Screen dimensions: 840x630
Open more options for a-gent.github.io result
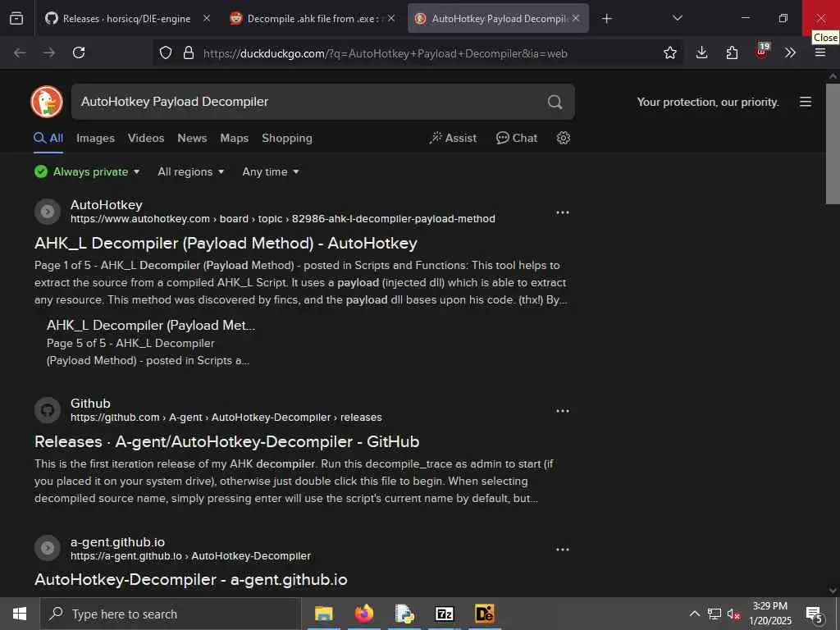[563, 550]
